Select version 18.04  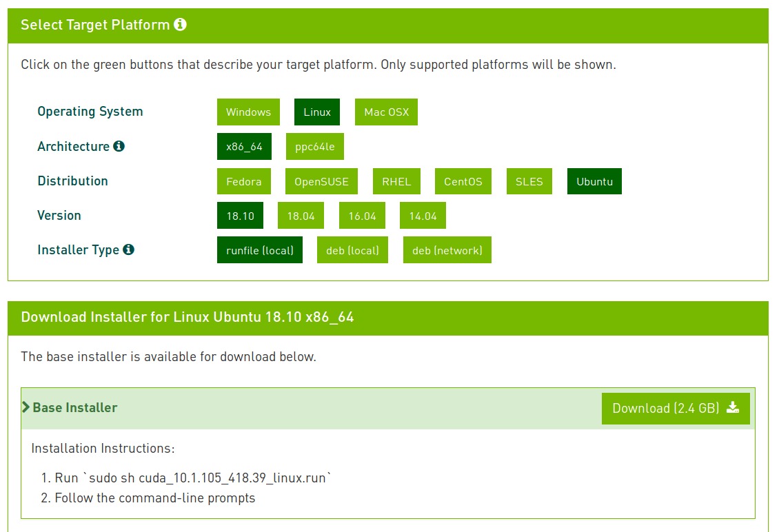(x=301, y=216)
